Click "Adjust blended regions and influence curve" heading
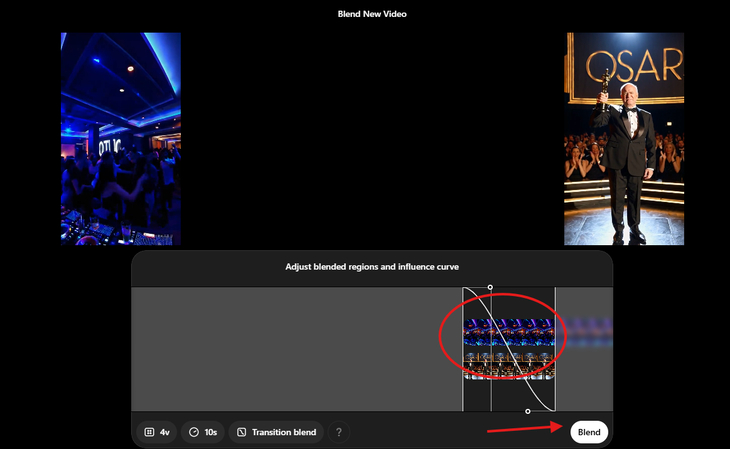Viewport: 730px width, 449px height. pos(372,267)
